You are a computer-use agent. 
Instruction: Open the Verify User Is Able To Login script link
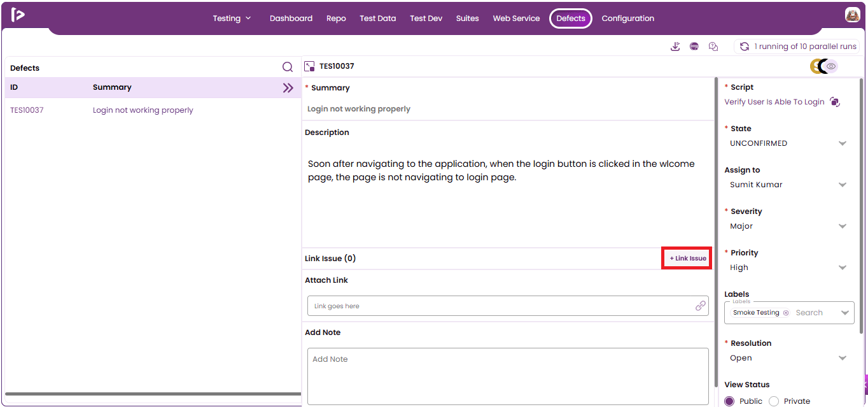point(774,102)
